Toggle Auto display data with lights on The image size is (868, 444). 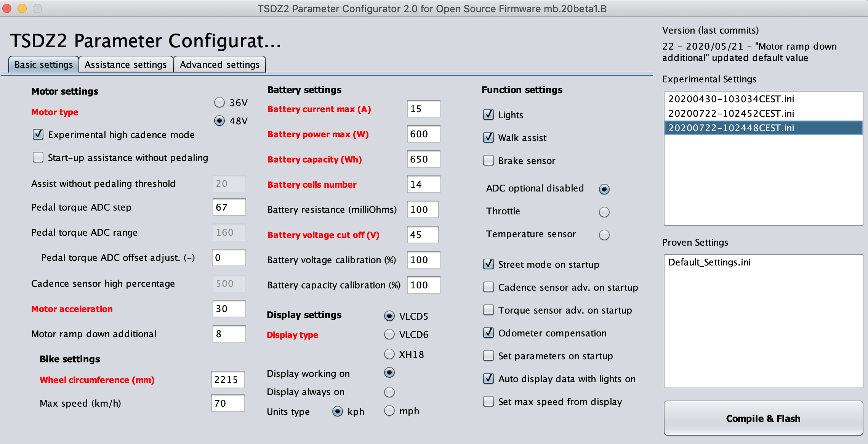point(488,378)
